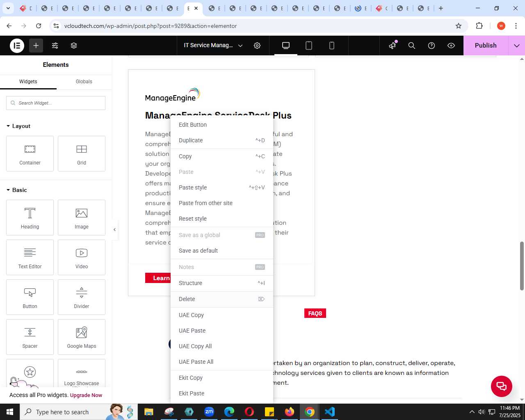
Task: Select the Logo Showcase widget
Action: coord(82,373)
